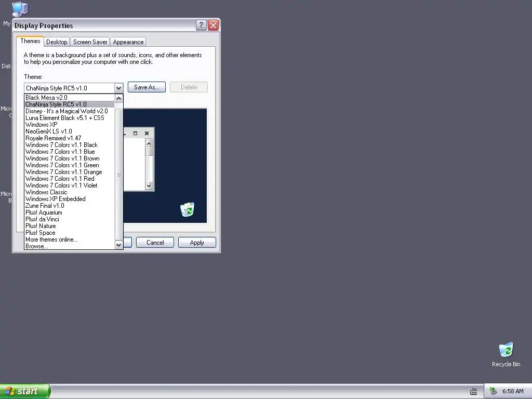This screenshot has width=532, height=399.
Task: Select Windows 7 Colors v1.1 Brown
Action: point(70,158)
